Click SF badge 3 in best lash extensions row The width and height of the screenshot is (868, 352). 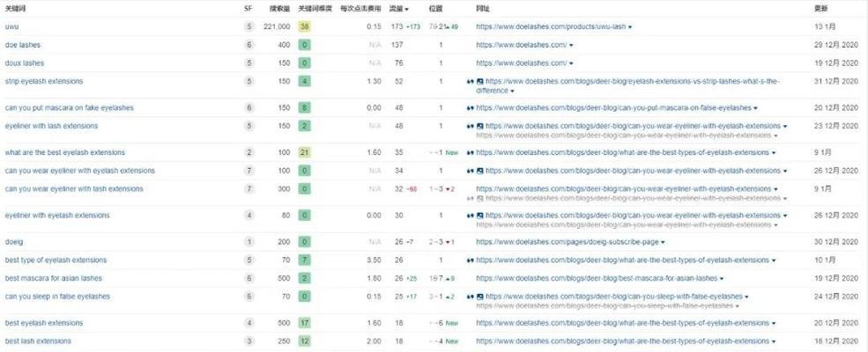pyautogui.click(x=249, y=341)
